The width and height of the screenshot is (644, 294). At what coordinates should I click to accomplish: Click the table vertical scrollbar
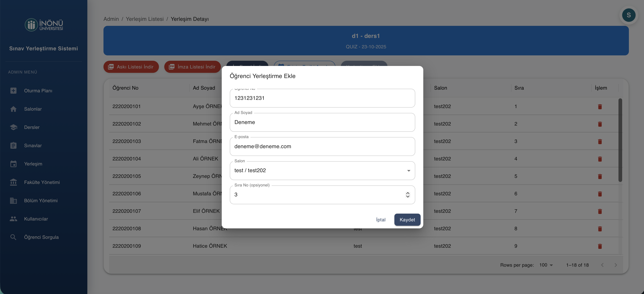pyautogui.click(x=620, y=140)
